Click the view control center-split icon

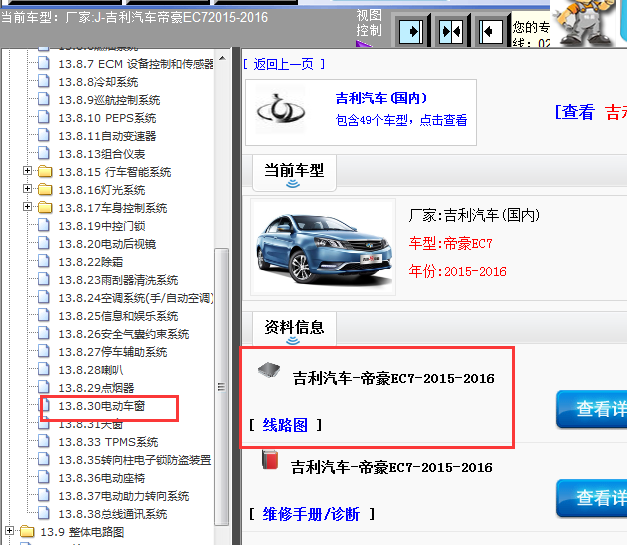click(451, 32)
